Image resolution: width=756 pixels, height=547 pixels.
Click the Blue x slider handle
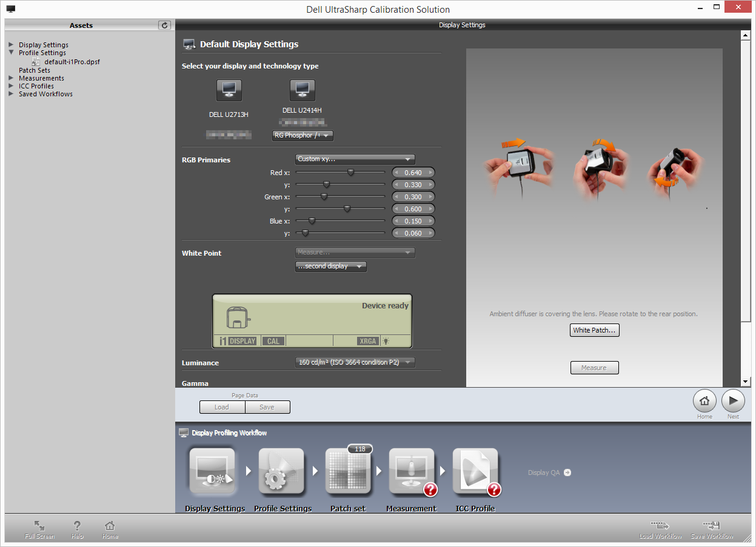[312, 220]
